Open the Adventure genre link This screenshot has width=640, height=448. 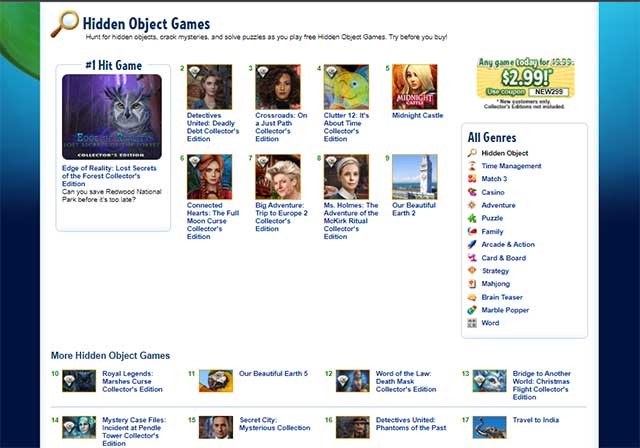tap(498, 205)
